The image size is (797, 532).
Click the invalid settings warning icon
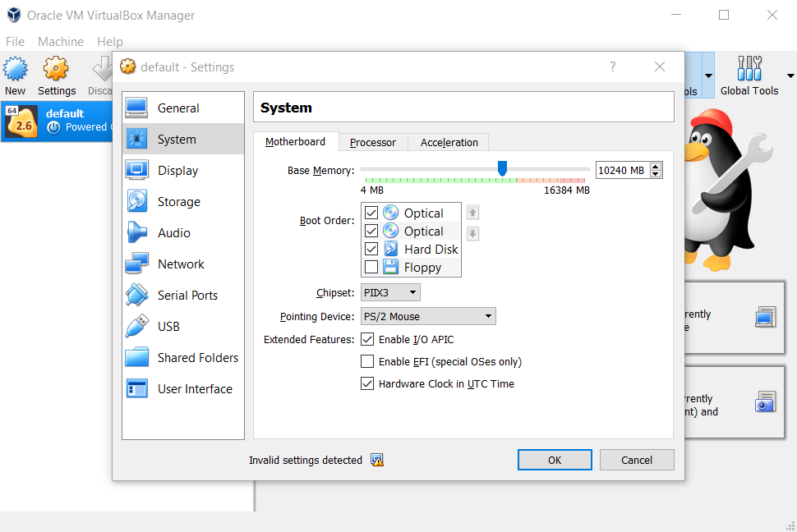coord(376,460)
